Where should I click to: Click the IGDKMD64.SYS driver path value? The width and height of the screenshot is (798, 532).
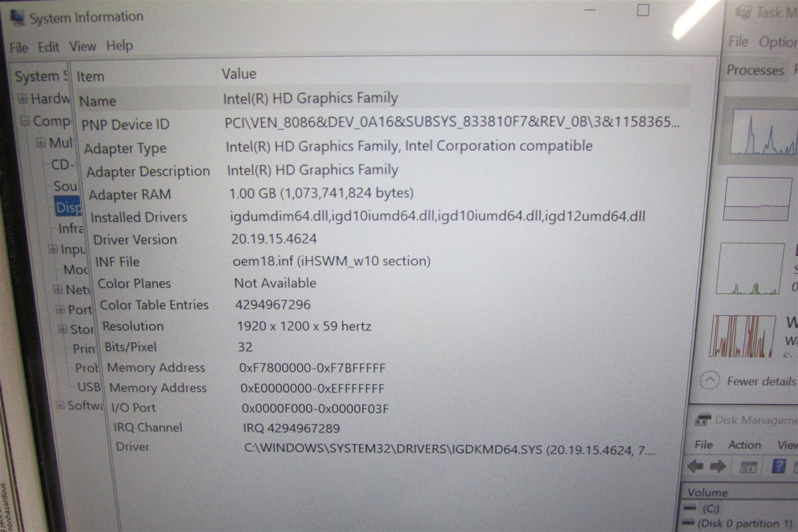[450, 449]
